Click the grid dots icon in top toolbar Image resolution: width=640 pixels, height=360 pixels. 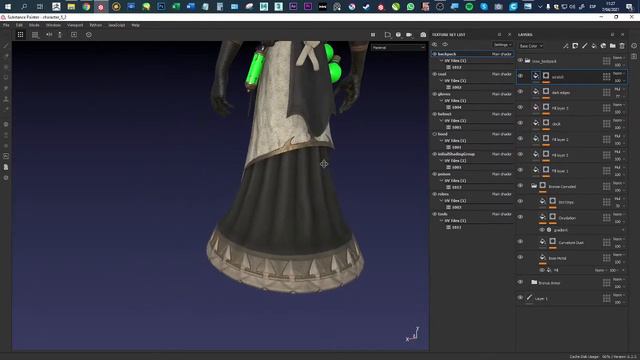coord(20,35)
